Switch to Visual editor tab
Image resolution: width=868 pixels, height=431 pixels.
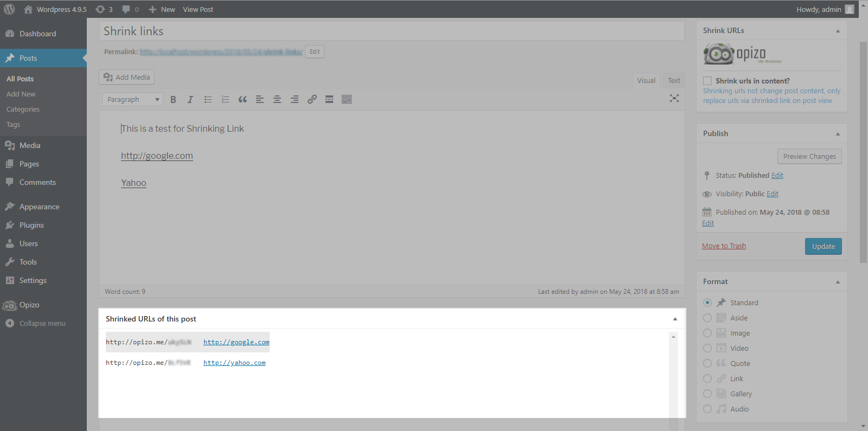click(646, 80)
